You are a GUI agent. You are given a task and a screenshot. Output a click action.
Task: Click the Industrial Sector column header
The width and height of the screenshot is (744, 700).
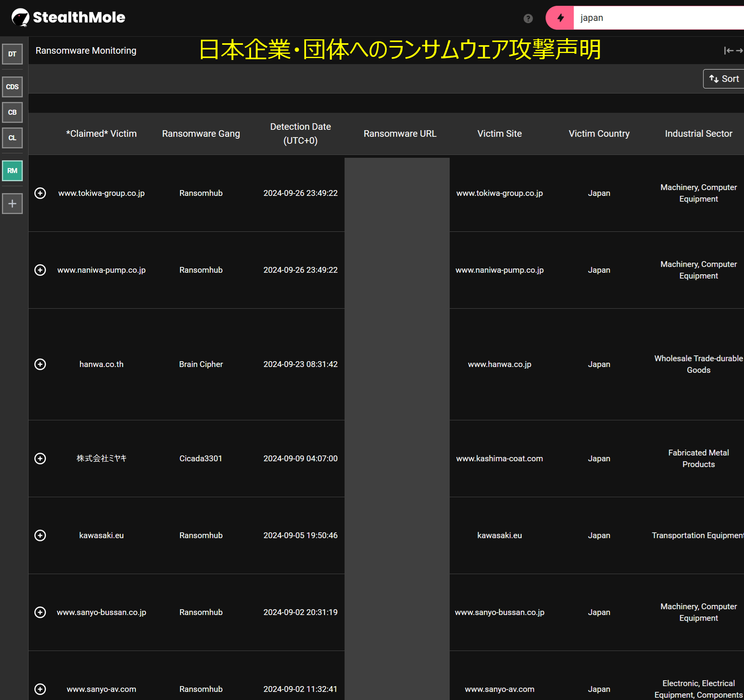click(x=698, y=134)
